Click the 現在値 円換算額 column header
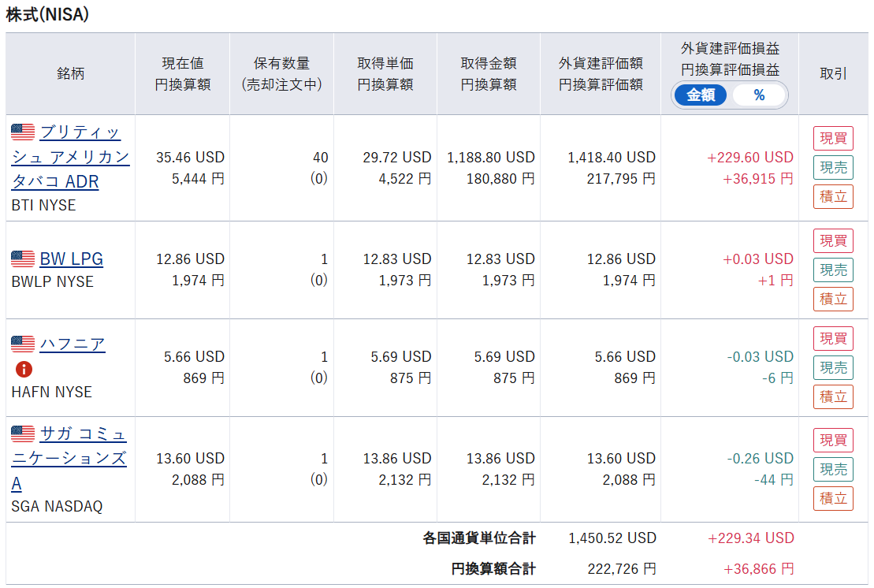The height and width of the screenshot is (588, 874). tap(182, 73)
